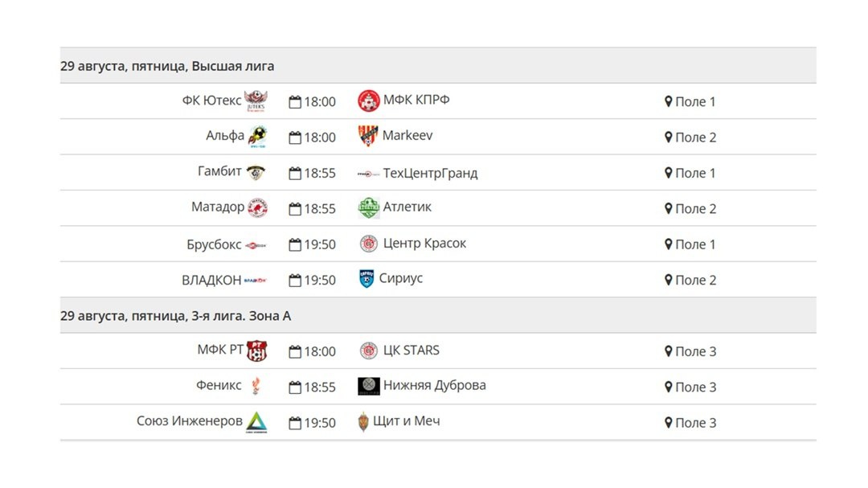
Task: Click the Альфа team logo
Action: pos(257,136)
